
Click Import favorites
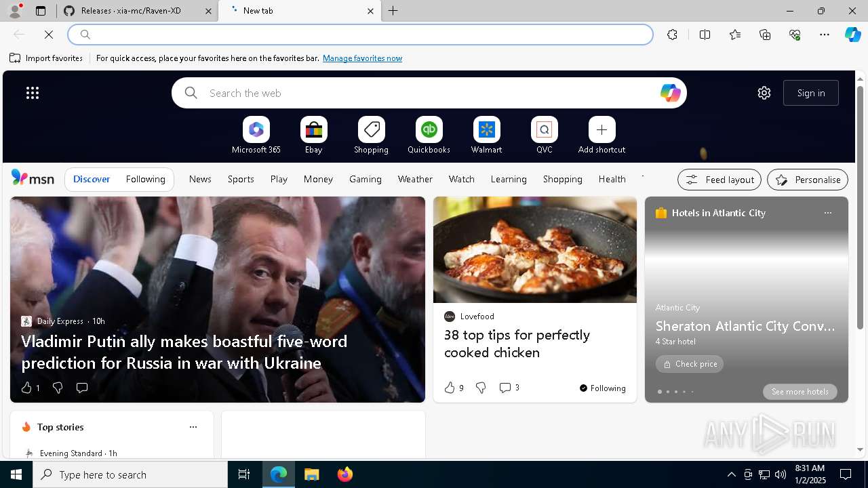coord(46,58)
